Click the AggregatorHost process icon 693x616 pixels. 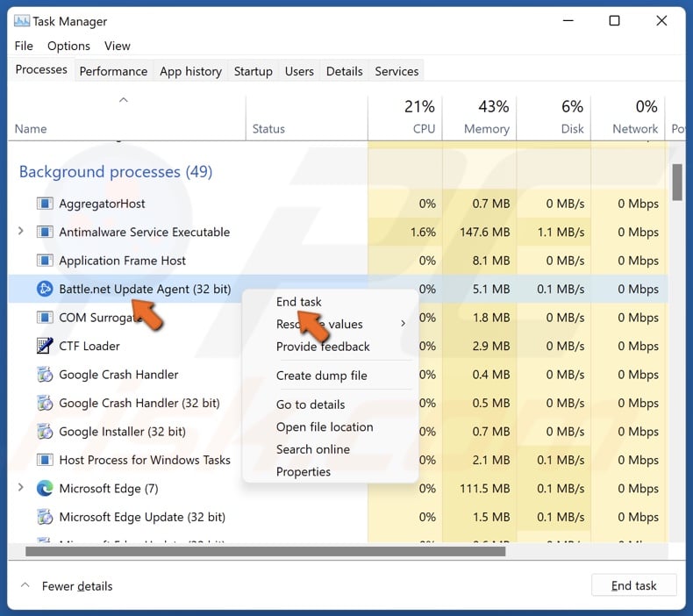pos(45,204)
